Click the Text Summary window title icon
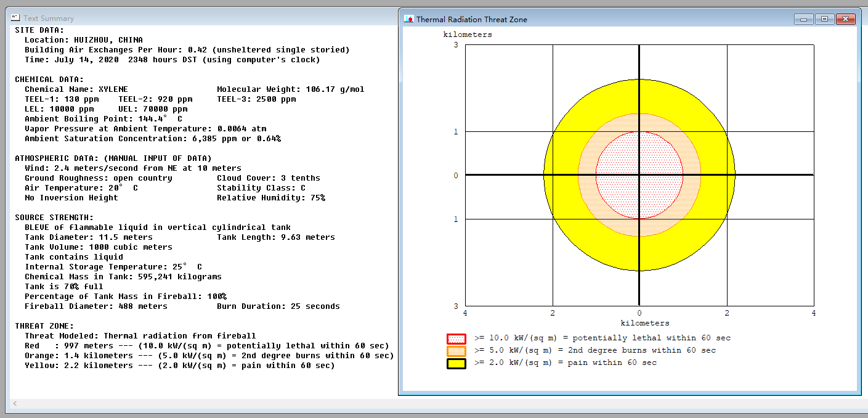 click(15, 18)
